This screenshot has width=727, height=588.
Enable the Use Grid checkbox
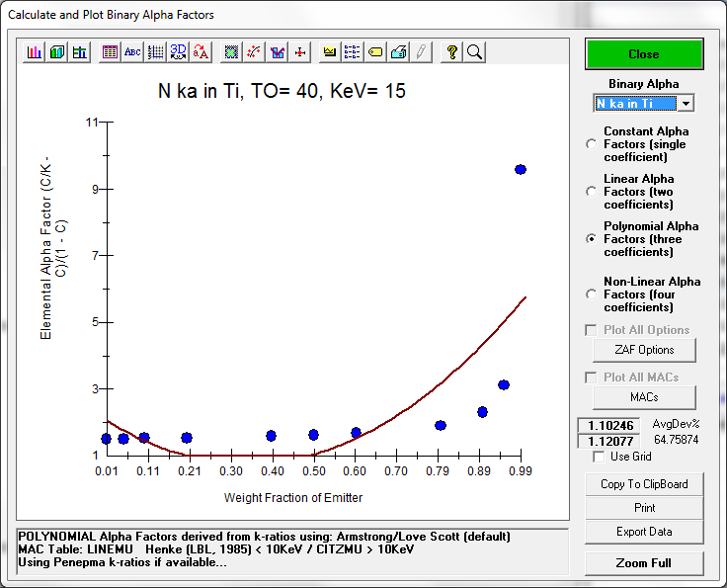pyautogui.click(x=599, y=457)
